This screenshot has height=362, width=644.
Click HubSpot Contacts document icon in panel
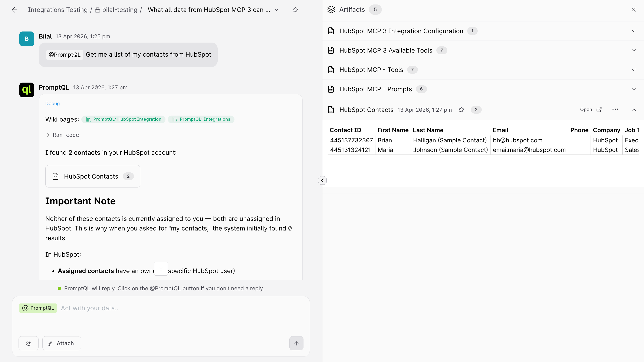pos(331,110)
